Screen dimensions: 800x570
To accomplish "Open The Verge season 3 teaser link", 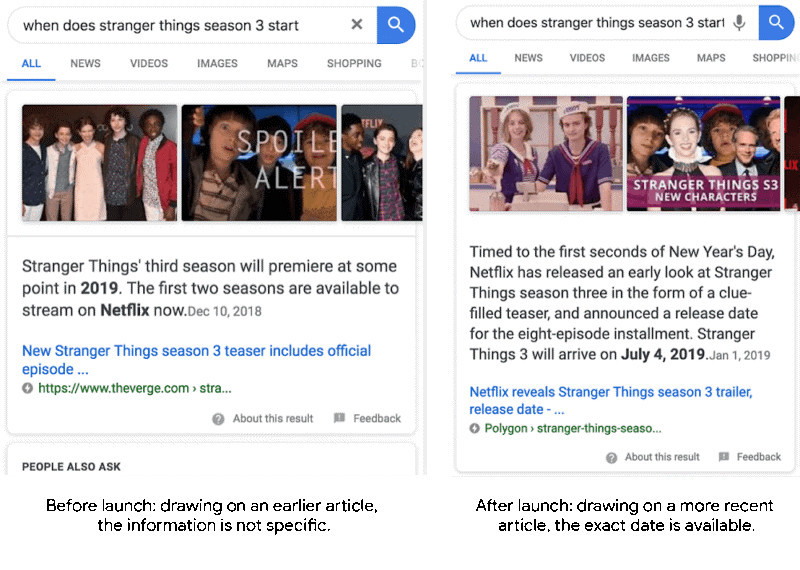I will pos(196,360).
